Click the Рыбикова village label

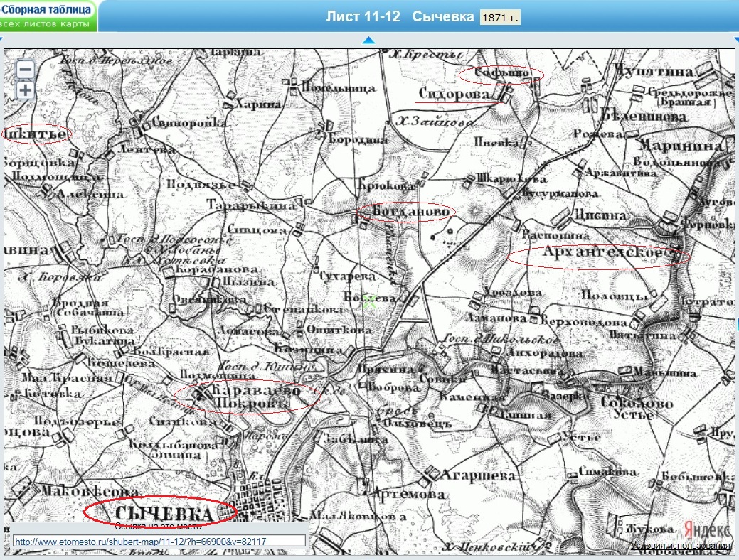coord(102,330)
